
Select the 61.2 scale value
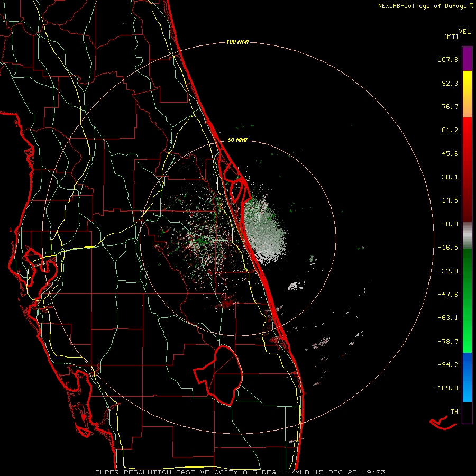point(450,130)
